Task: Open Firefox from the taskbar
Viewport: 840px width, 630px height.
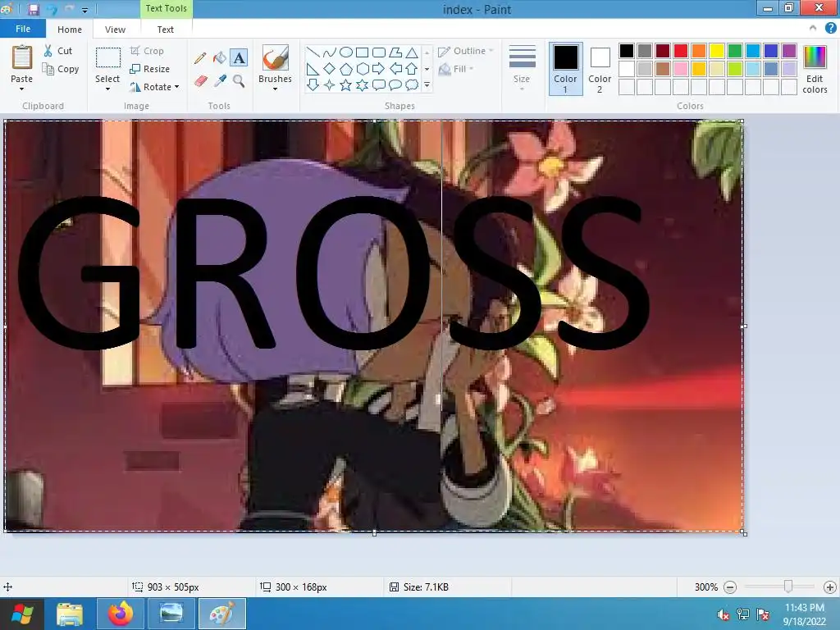Action: coord(121,614)
